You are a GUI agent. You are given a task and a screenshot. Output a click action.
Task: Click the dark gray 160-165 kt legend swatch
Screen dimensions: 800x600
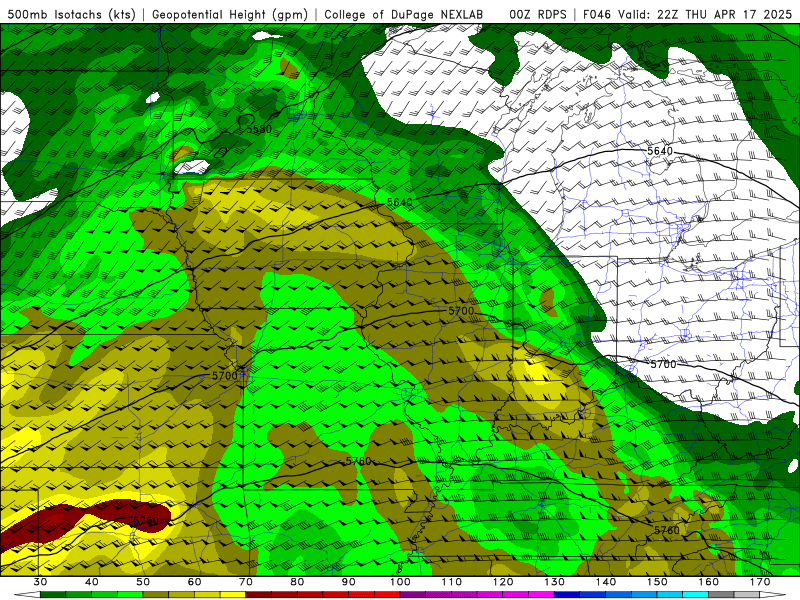click(x=721, y=595)
